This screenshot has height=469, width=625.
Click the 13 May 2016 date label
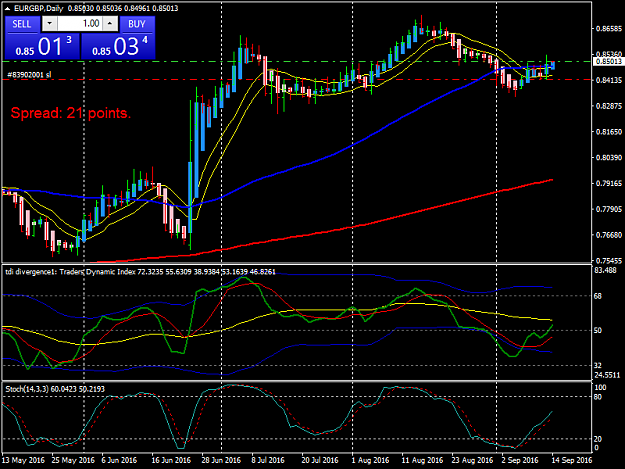[x=24, y=460]
